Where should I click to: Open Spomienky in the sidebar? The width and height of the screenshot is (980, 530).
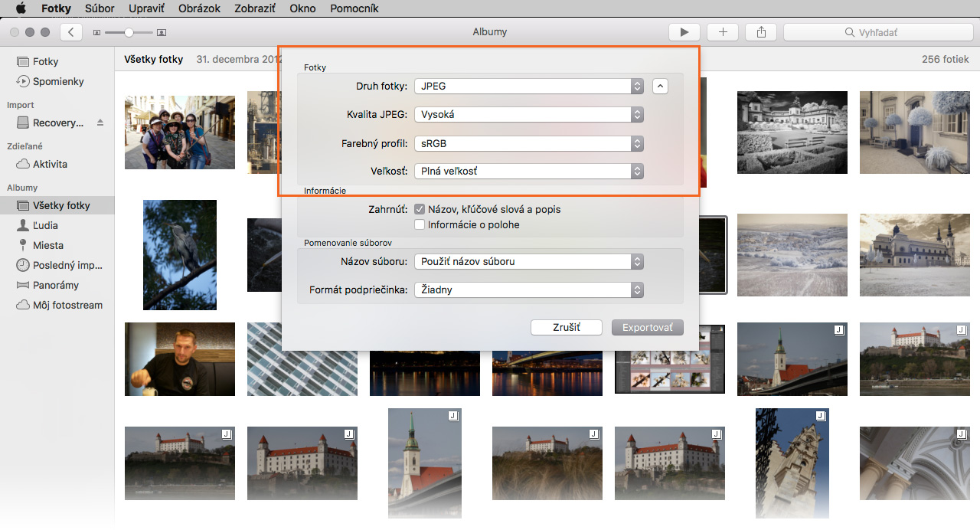coord(58,81)
